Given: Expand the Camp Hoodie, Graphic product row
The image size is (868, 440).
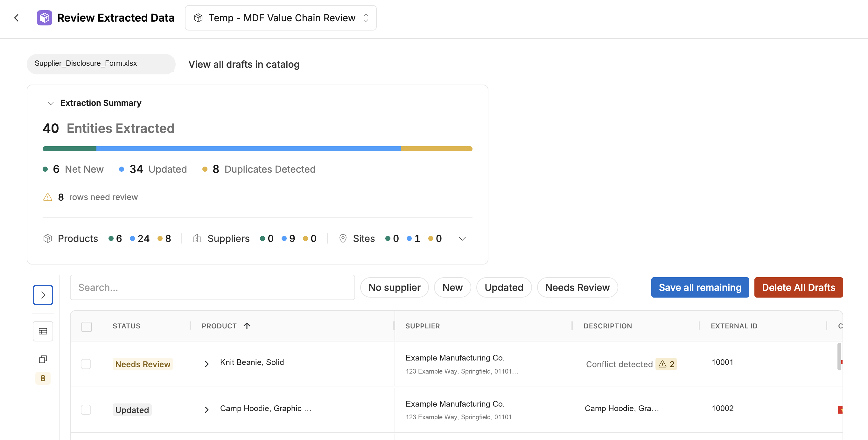Looking at the screenshot, I should (206, 410).
